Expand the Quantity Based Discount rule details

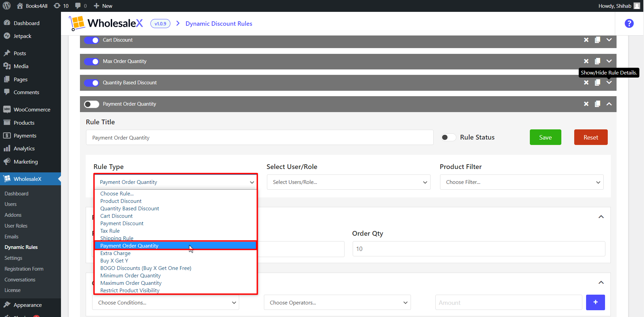click(609, 83)
